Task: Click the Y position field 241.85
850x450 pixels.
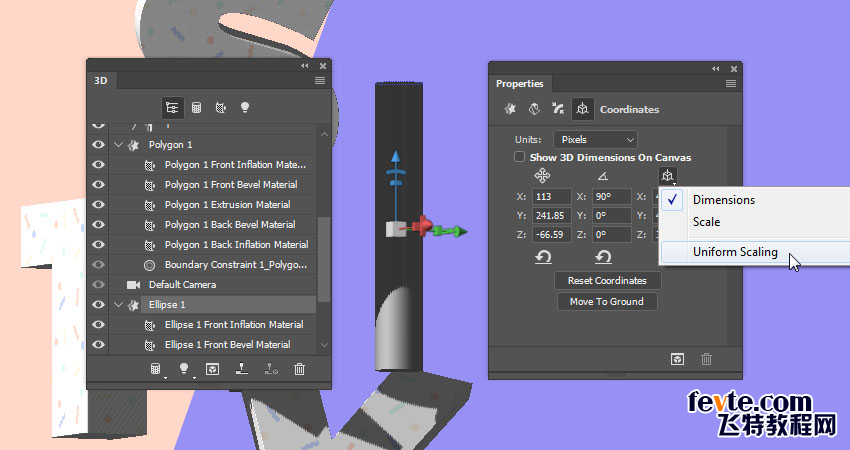Action: tap(551, 215)
